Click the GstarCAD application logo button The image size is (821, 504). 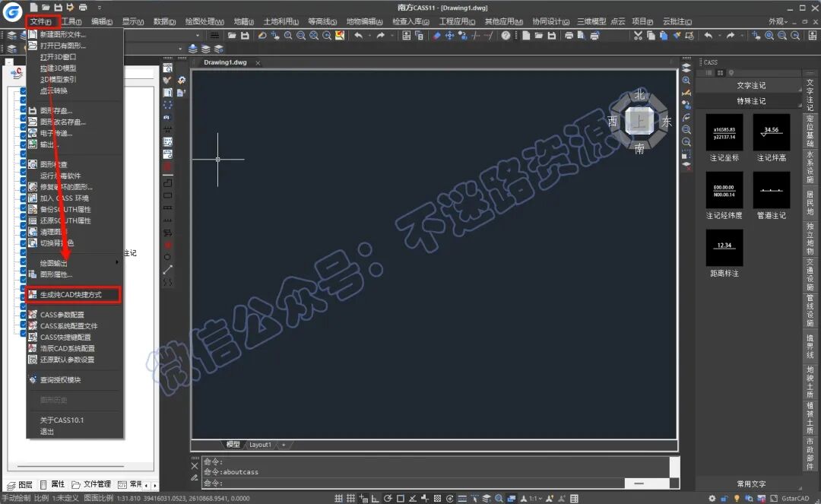tap(12, 11)
